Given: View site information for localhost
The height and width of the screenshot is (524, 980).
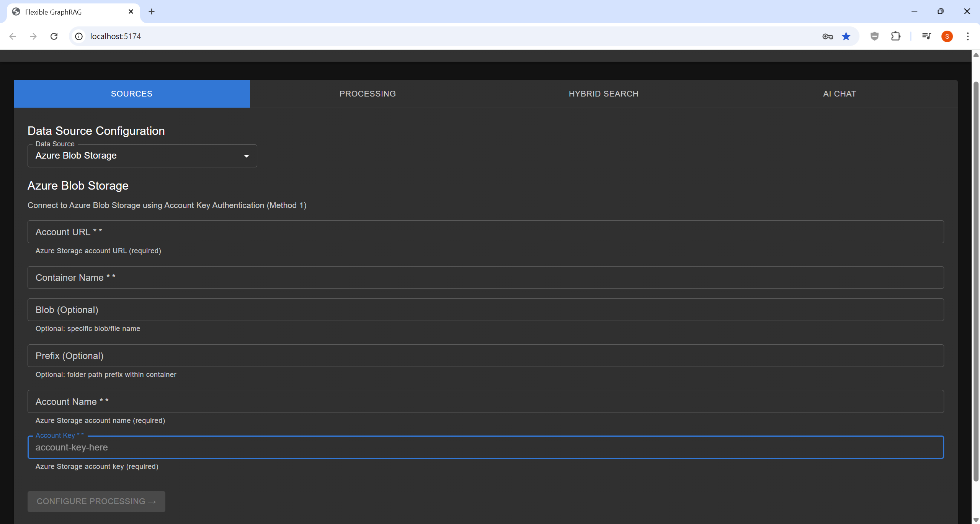Looking at the screenshot, I should [x=79, y=36].
